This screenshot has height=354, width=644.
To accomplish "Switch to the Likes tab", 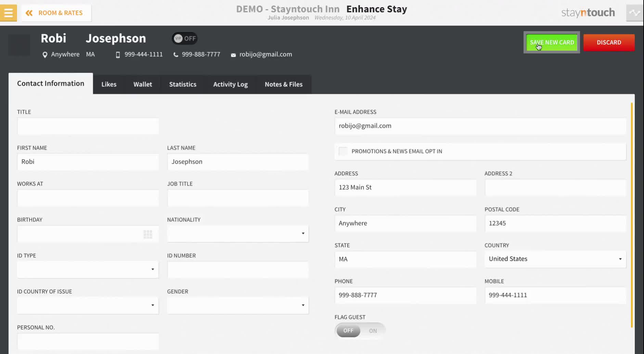I will point(109,84).
